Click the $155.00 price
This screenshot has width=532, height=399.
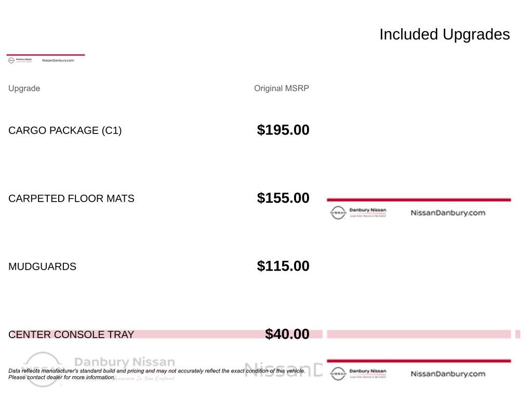click(x=283, y=198)
